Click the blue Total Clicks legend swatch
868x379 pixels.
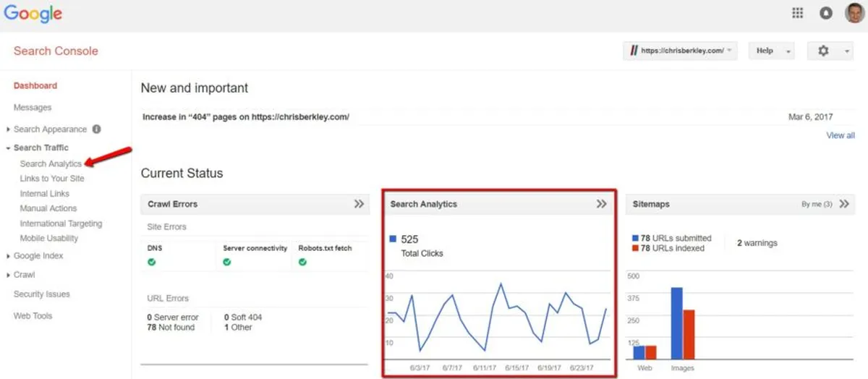pos(393,239)
